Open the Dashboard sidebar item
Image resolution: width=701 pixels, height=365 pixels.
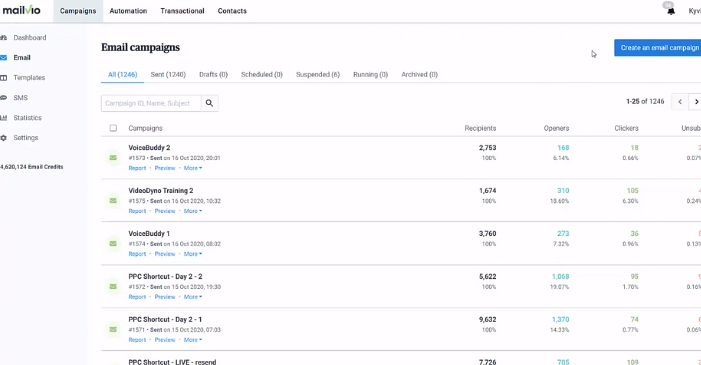(30, 38)
